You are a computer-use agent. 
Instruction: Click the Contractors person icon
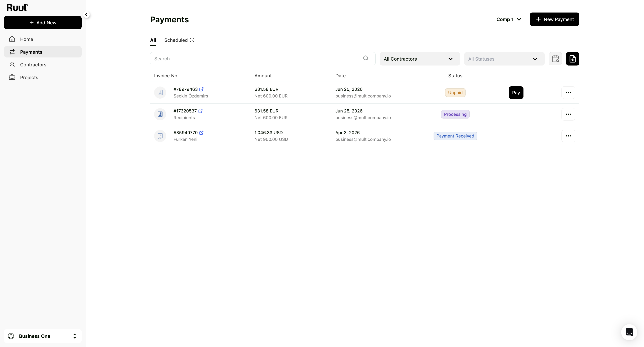tap(12, 65)
